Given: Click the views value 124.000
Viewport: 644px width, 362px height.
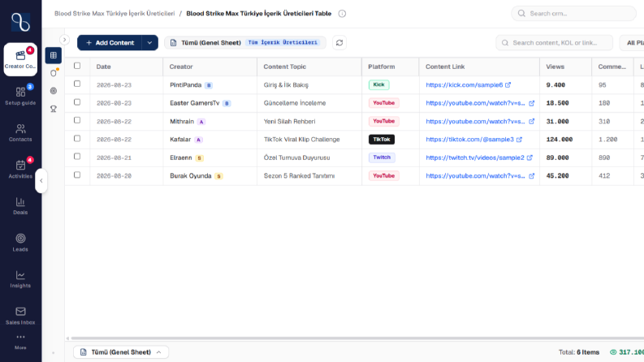Looking at the screenshot, I should point(560,140).
